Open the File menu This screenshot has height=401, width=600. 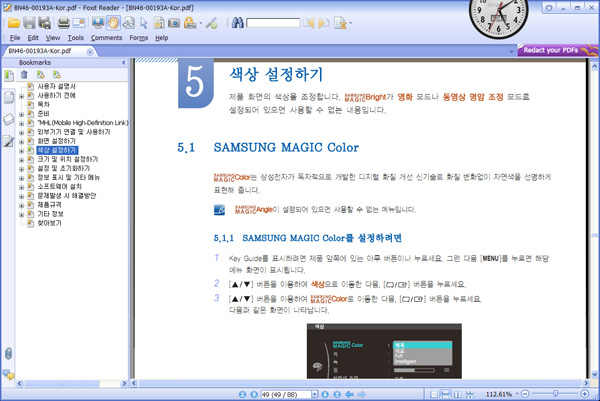15,37
